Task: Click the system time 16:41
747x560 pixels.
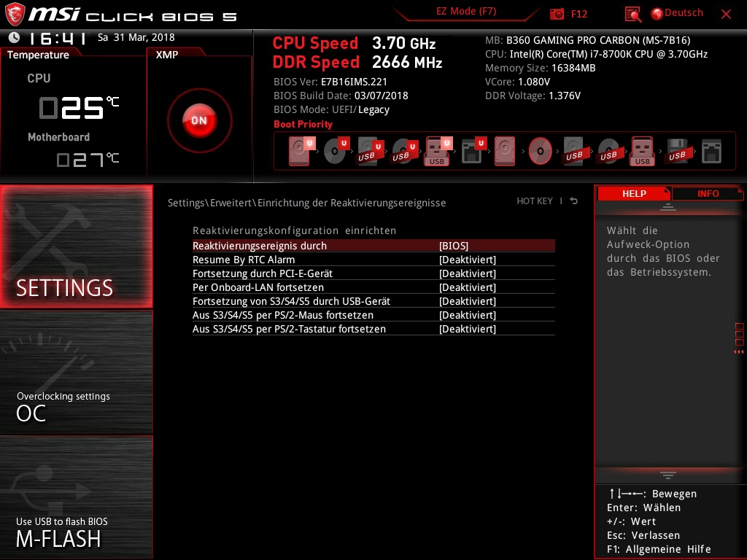Action: (x=58, y=38)
